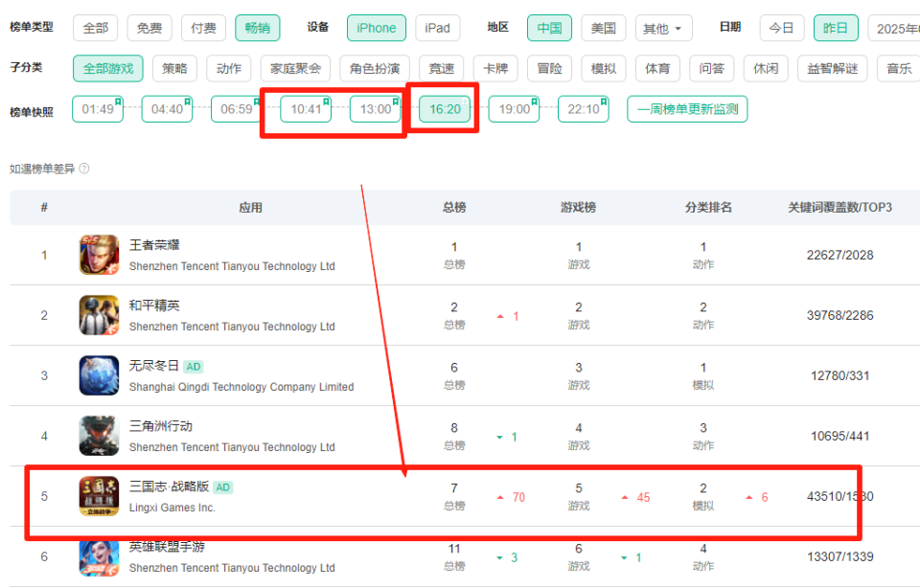Image resolution: width=920 pixels, height=588 pixels.
Task: Select the 角色扮演 subcategory
Action: [x=375, y=69]
